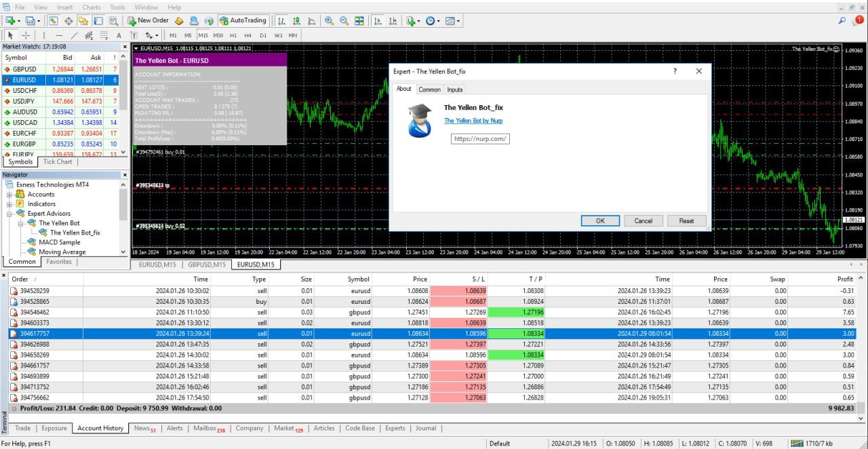Screen dimensions: 868x449
Task: Collapse the Expert Advisors tree node
Action: click(10, 214)
